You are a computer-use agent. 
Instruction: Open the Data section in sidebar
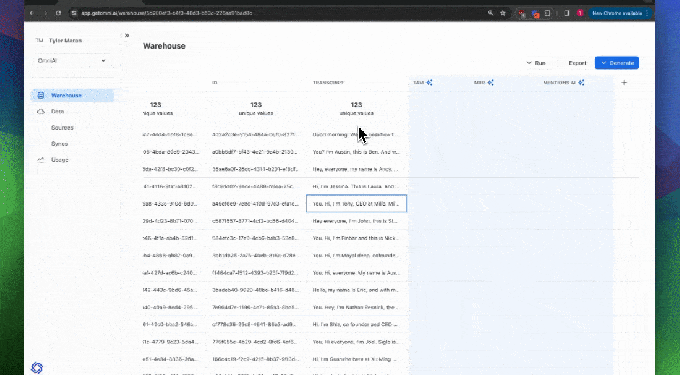click(x=57, y=111)
